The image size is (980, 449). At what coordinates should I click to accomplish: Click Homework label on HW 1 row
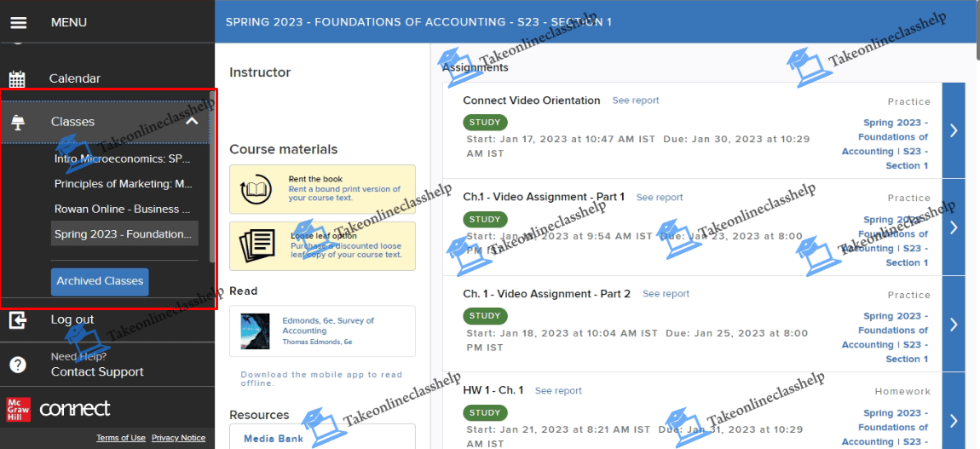(x=902, y=392)
